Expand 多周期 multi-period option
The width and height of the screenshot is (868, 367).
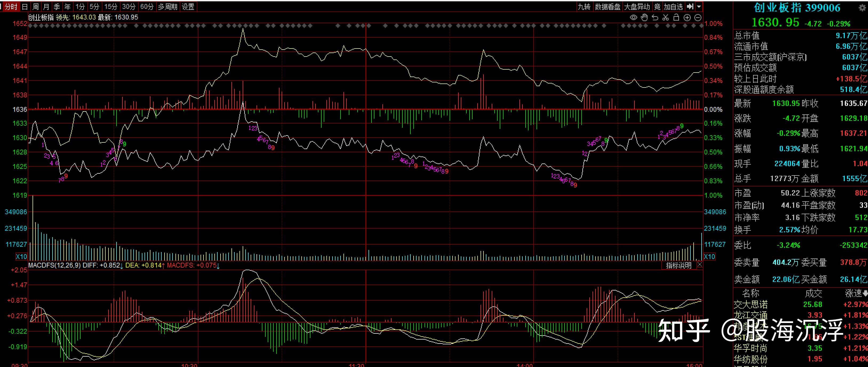tap(167, 7)
